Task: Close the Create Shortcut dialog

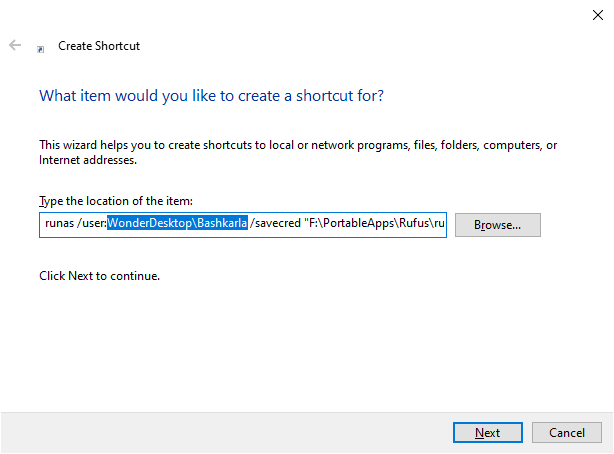Action: pos(598,15)
